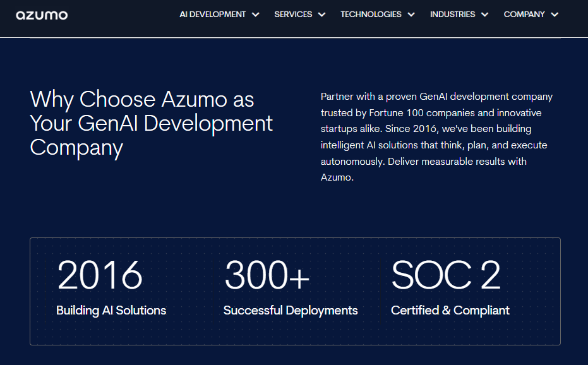The image size is (588, 365).
Task: Click the Successful Deployments label
Action: coord(291,310)
